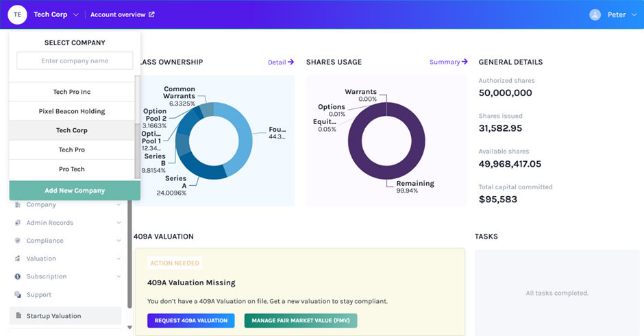
Task: Click the Peter user avatar icon
Action: (x=595, y=14)
